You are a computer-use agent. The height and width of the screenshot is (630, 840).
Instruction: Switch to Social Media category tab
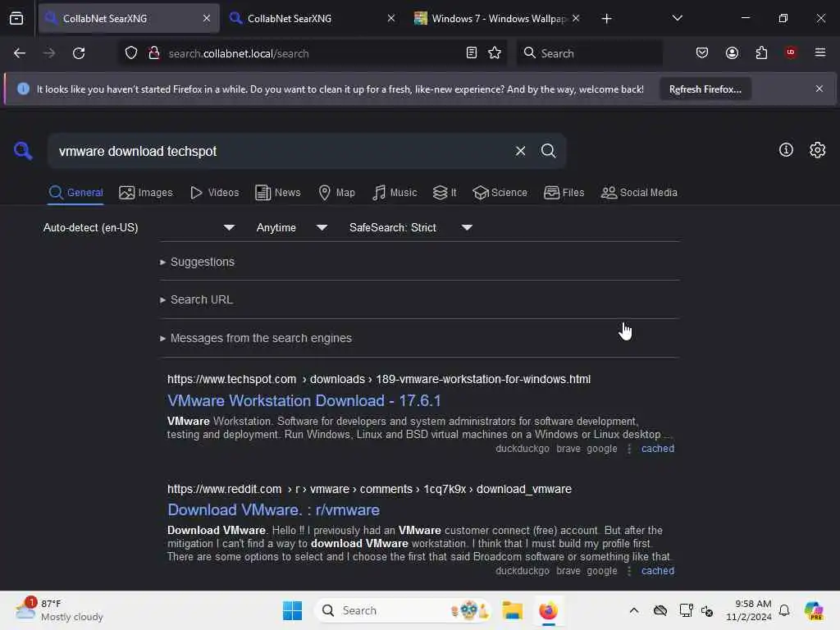pos(638,193)
